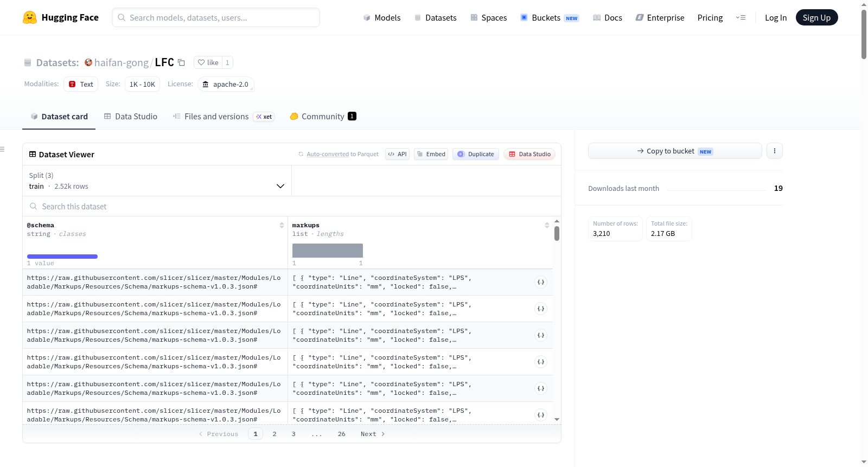Click Copy to bucket
This screenshot has width=868, height=467.
click(x=675, y=151)
